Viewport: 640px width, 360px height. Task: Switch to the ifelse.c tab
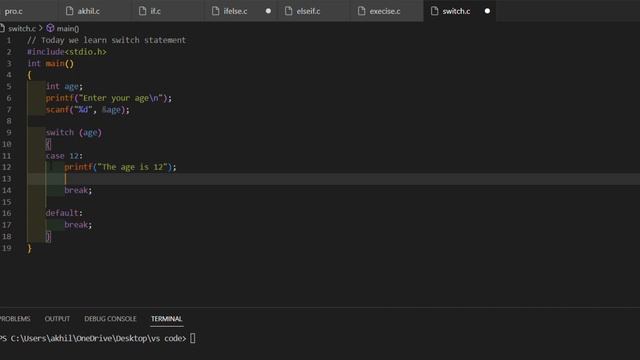[235, 11]
